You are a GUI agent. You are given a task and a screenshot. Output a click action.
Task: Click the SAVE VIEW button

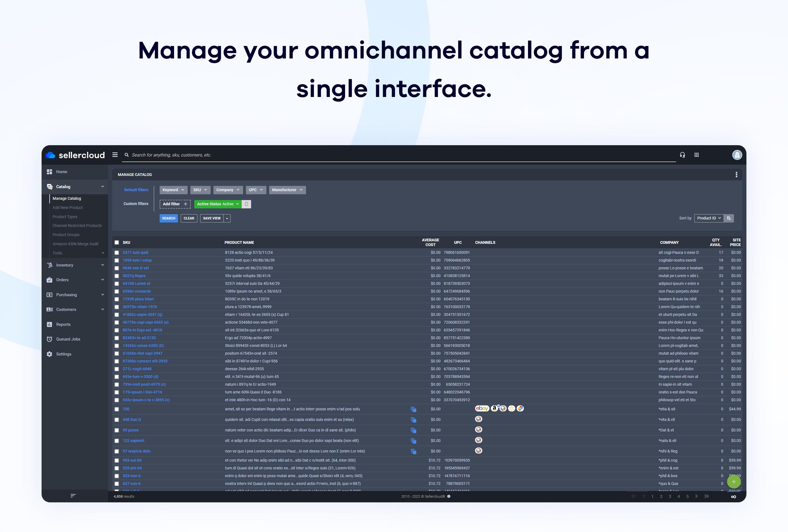click(x=212, y=218)
